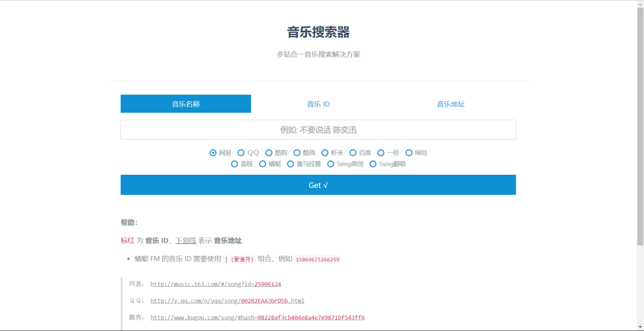
Task: Open the kugou.com song example link
Action: [258, 317]
